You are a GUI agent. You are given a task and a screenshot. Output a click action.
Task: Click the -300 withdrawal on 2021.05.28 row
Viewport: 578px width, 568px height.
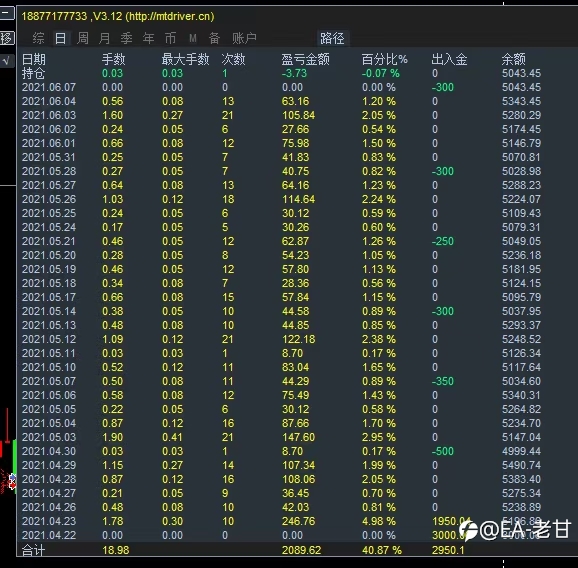pyautogui.click(x=443, y=171)
